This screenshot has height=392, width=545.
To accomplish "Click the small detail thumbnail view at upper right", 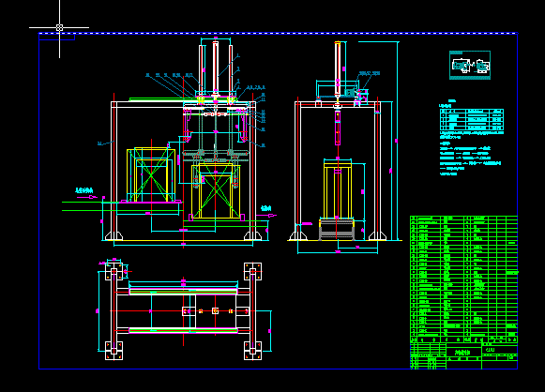I will 470,65.
